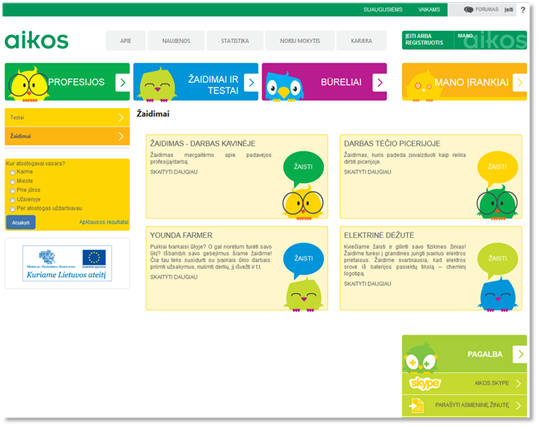Viewport: 538px width, 426px height.
Task: Expand the Pagalba panel arrow
Action: [x=520, y=354]
